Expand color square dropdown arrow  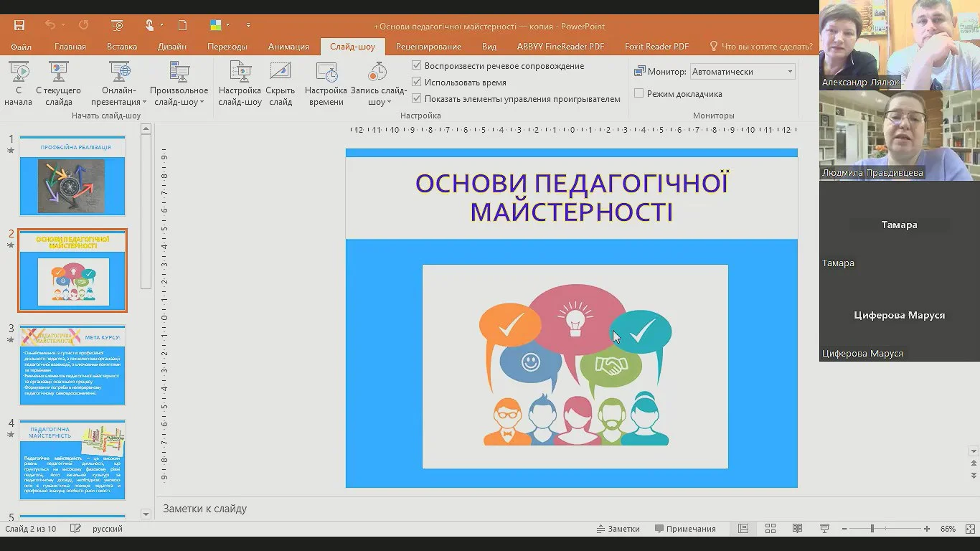coord(227,25)
